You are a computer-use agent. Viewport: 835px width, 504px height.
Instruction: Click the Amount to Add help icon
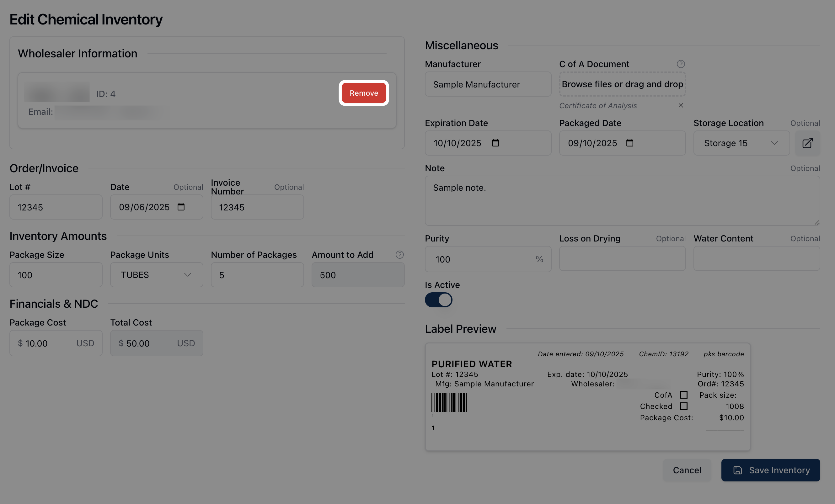point(399,255)
